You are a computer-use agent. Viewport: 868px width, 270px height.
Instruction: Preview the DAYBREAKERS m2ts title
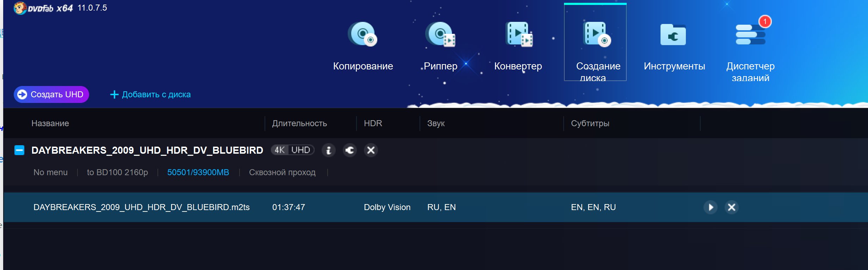tap(711, 207)
